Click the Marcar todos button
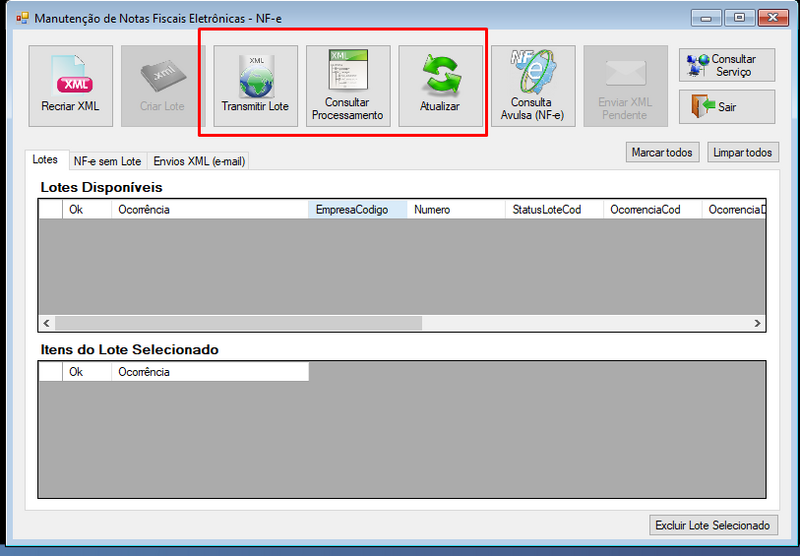 click(662, 153)
